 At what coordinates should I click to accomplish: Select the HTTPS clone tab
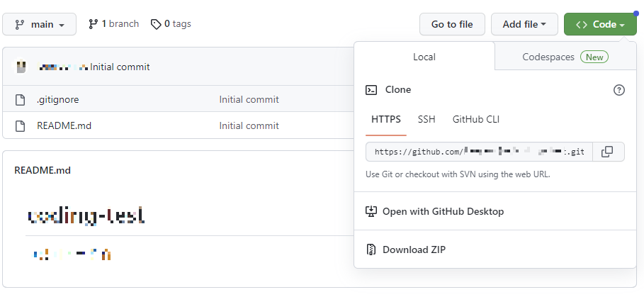386,120
